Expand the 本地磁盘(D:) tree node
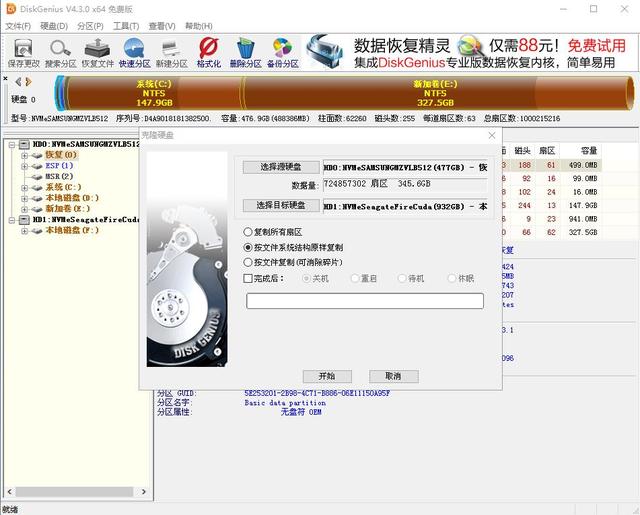 click(x=24, y=198)
